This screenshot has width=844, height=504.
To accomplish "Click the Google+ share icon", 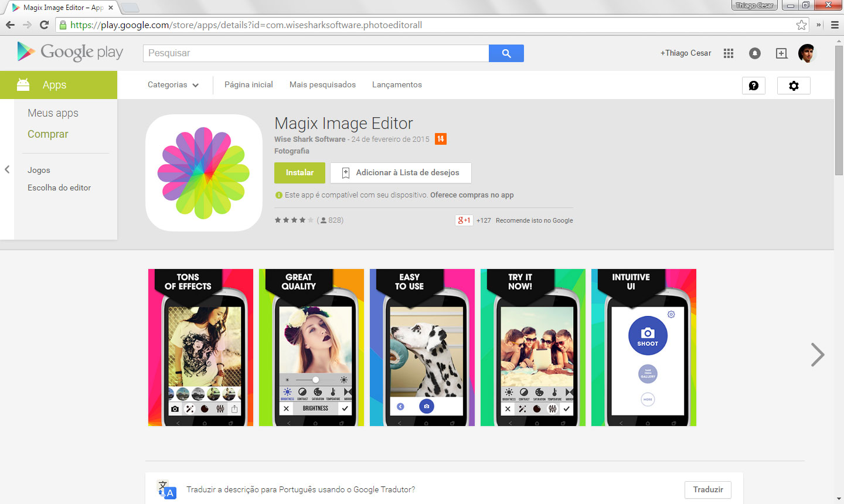I will point(781,53).
